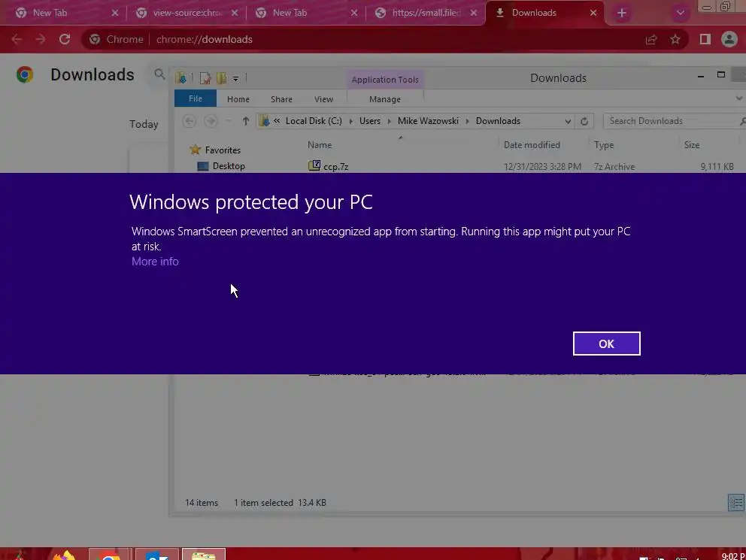This screenshot has height=560, width=746.
Task: Open Customize Quick Access Toolbar dropdown
Action: point(235,79)
